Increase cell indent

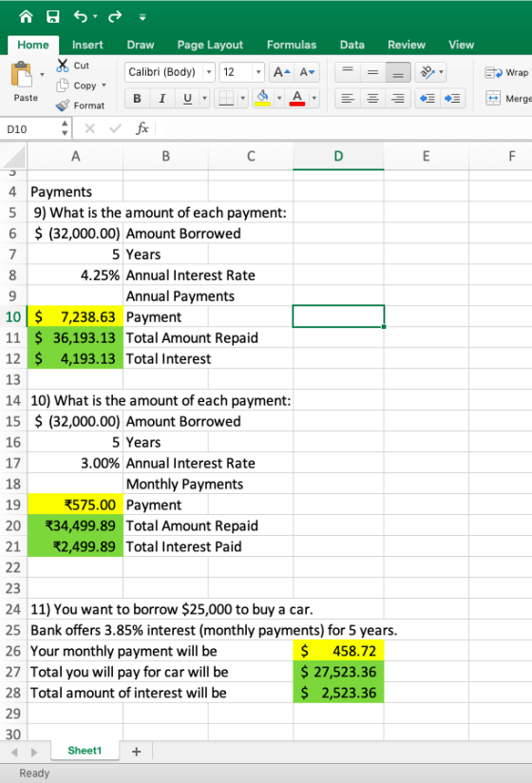pyautogui.click(x=452, y=99)
